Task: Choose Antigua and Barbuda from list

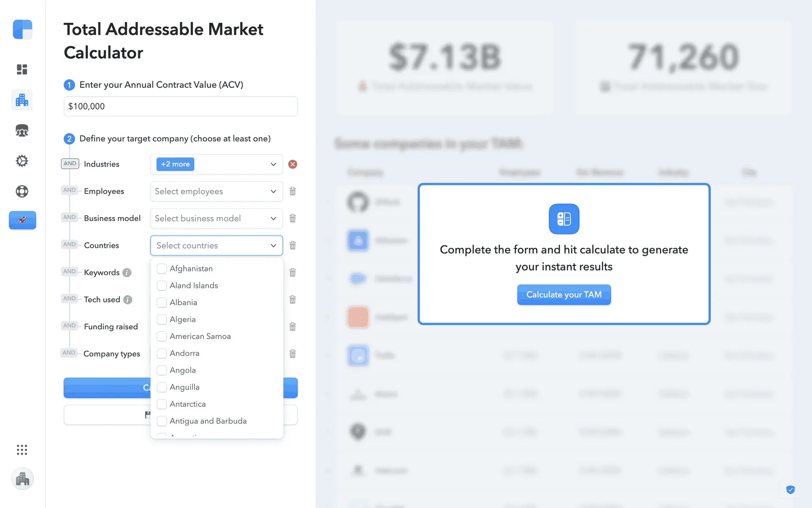Action: click(x=162, y=421)
